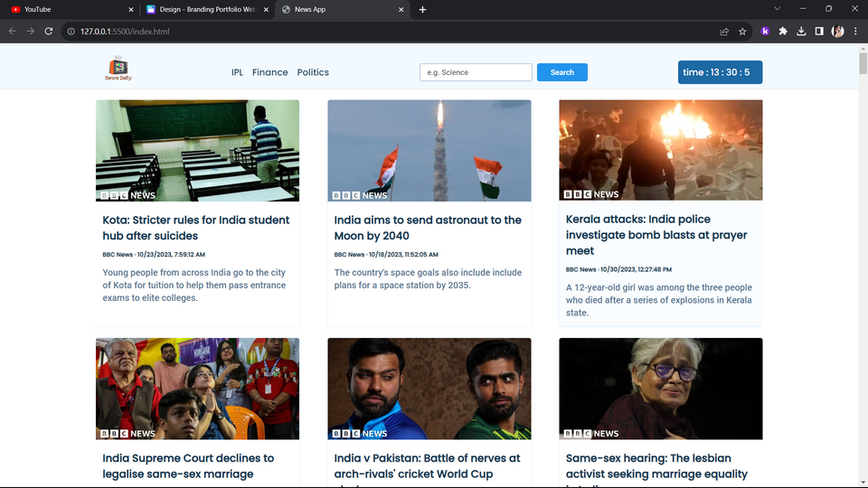Open the Chrome profile avatar
Image resolution: width=868 pixels, height=488 pixels.
point(838,32)
